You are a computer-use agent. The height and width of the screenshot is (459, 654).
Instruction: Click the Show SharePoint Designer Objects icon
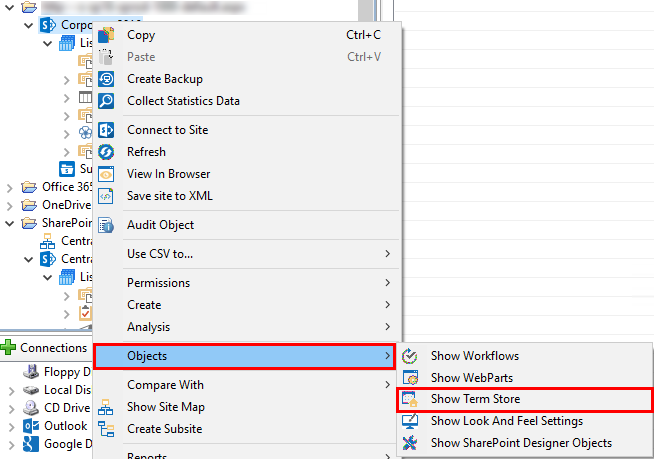(x=410, y=443)
